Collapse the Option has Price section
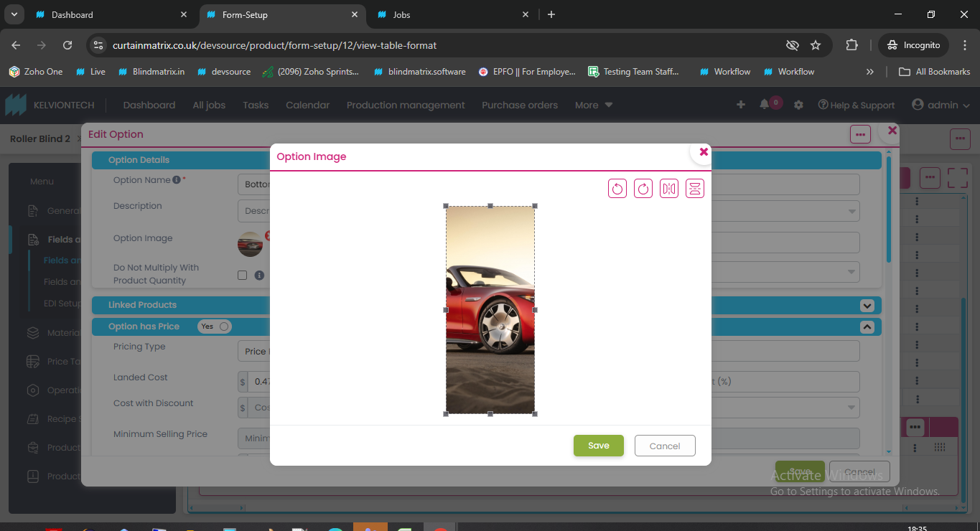This screenshot has height=531, width=980. [867, 326]
